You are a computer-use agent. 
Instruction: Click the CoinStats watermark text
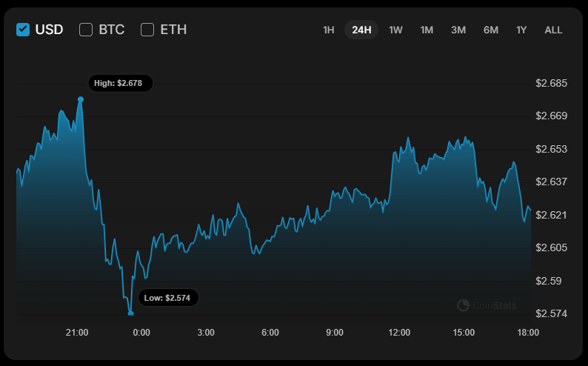pos(495,305)
